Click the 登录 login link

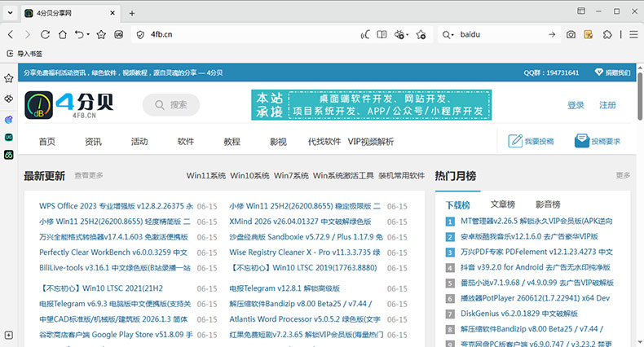[x=576, y=105]
